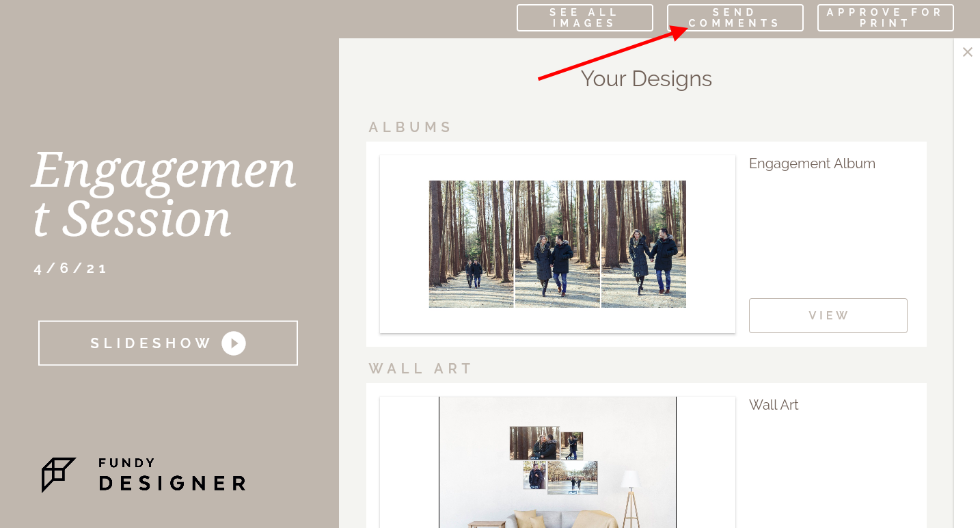Click the Wall Art section heading

[x=421, y=369]
